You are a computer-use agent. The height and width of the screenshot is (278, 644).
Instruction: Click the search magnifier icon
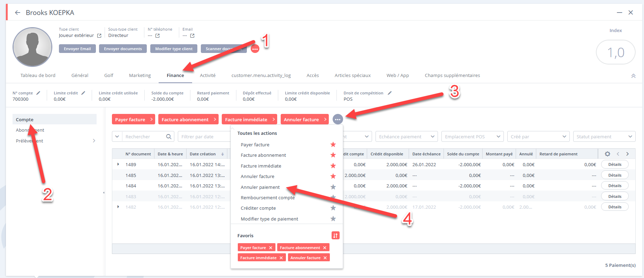pos(169,137)
